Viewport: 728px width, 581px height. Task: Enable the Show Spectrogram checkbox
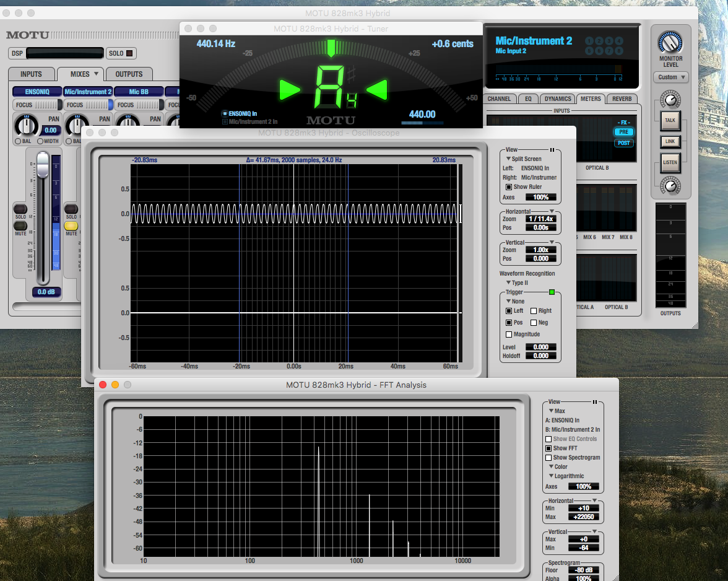pos(548,458)
